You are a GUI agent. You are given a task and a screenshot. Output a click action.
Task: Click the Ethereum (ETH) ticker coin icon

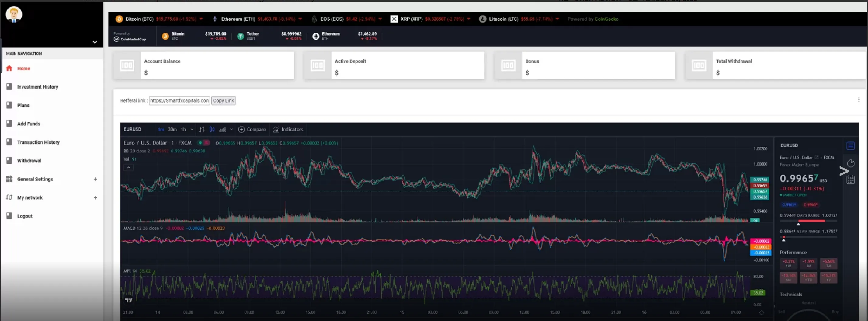(215, 19)
